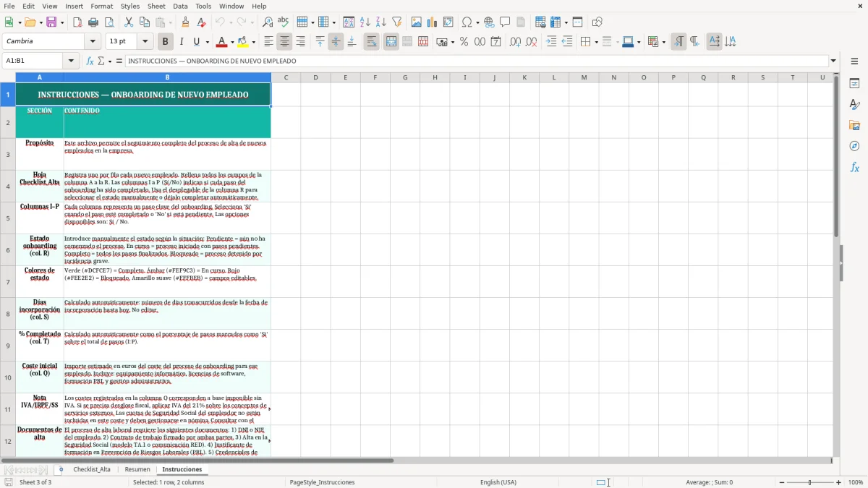This screenshot has height=488, width=868.
Task: Open Borders dropdown arrow
Action: (595, 42)
